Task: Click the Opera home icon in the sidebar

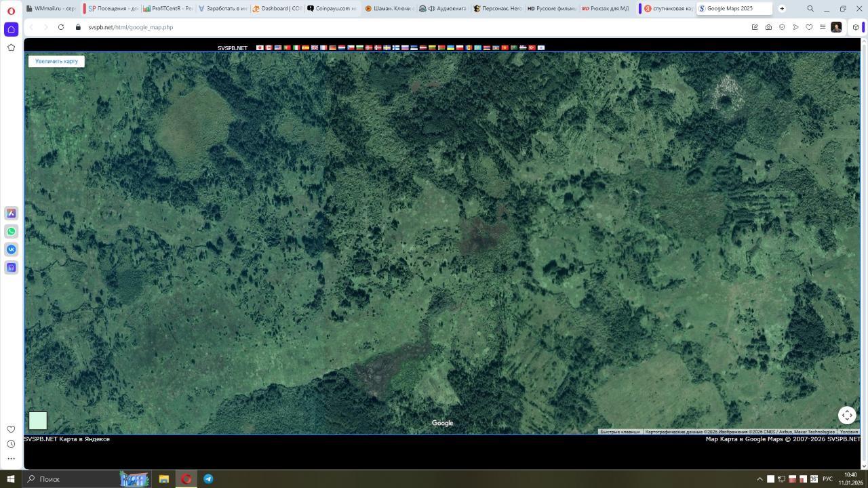Action: tap(11, 29)
